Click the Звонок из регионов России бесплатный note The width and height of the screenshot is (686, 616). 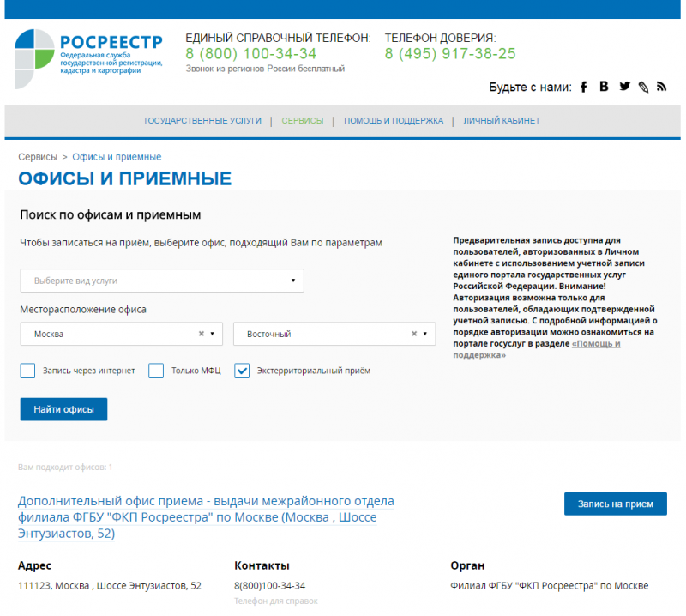(x=265, y=69)
